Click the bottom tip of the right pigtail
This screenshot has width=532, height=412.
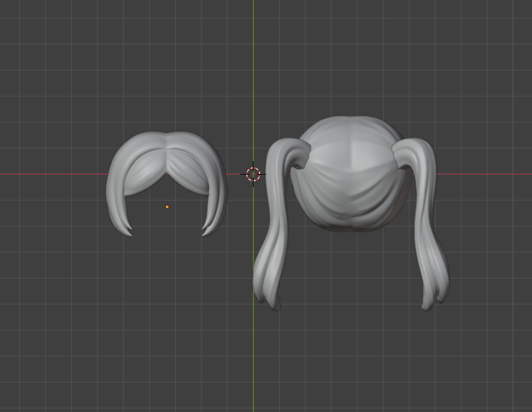tap(429, 306)
